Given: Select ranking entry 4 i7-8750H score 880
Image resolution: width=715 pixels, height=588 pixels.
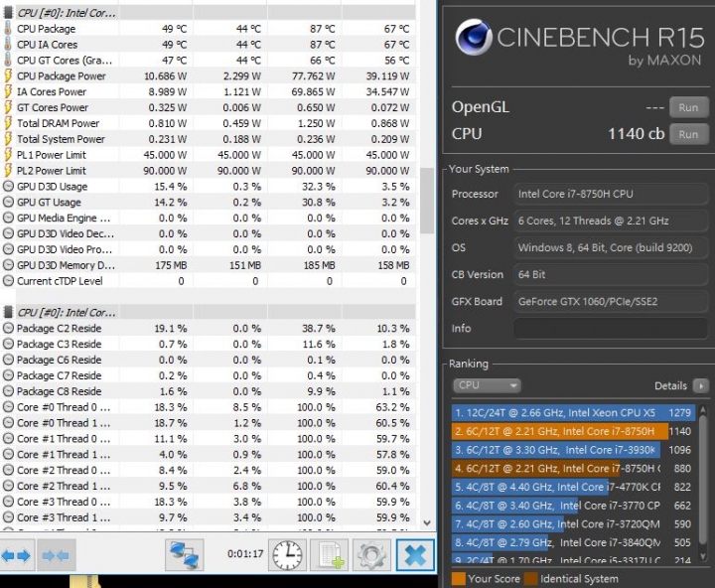Looking at the screenshot, I should coord(573,469).
